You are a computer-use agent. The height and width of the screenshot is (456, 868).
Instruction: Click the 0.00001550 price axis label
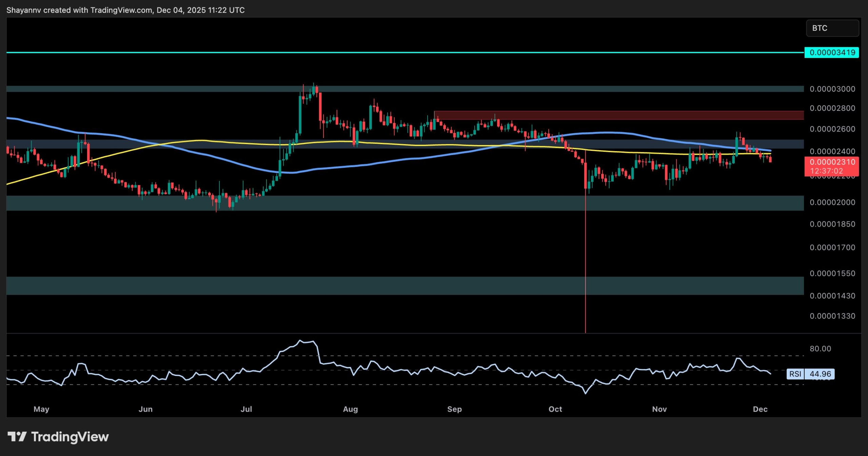(x=832, y=273)
